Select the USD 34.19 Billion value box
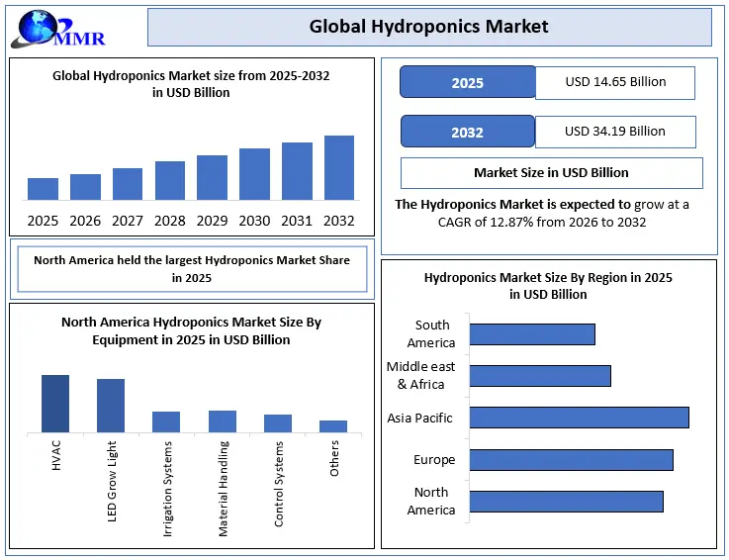Viewport: 729px width, 560px height. (614, 132)
